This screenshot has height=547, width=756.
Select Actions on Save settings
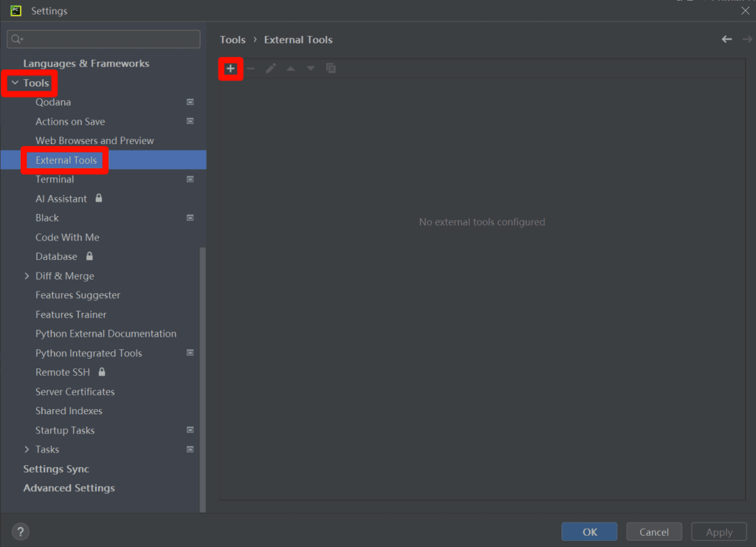point(70,121)
